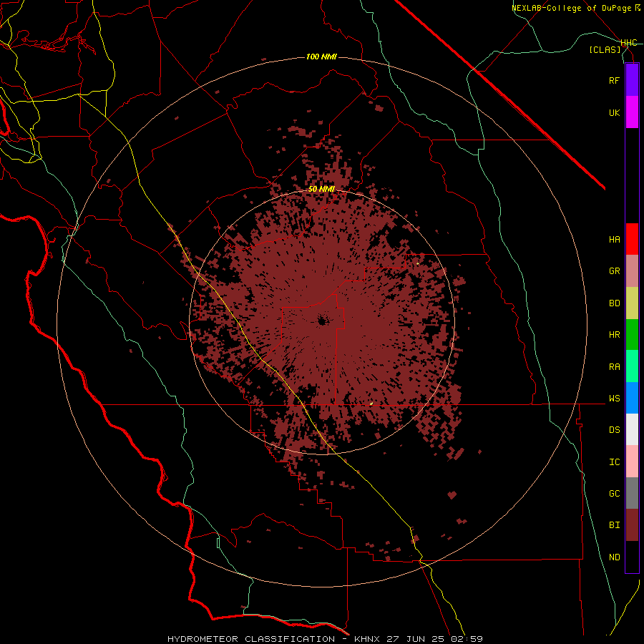Click the "UK" legend label
The image size is (644, 644).
(x=614, y=113)
